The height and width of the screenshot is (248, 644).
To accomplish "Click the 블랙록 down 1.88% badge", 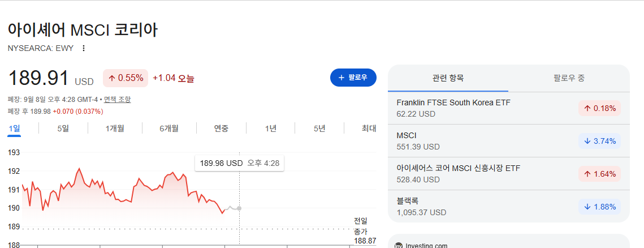I will coord(600,207).
